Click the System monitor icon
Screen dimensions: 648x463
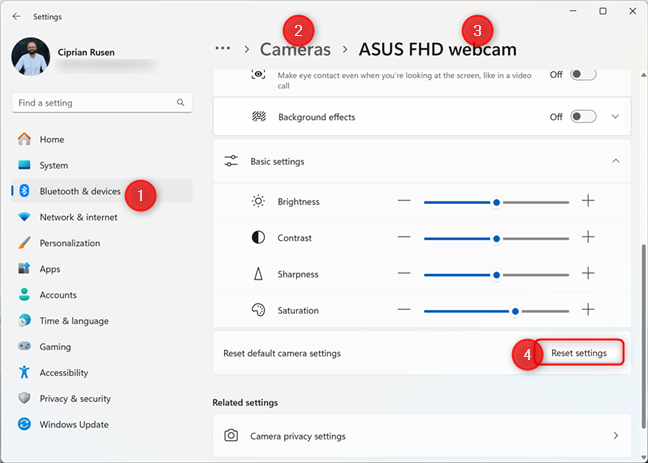coord(24,165)
